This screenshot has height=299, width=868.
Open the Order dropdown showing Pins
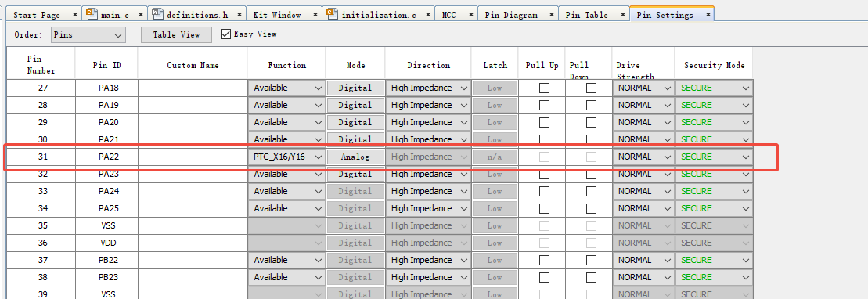88,35
